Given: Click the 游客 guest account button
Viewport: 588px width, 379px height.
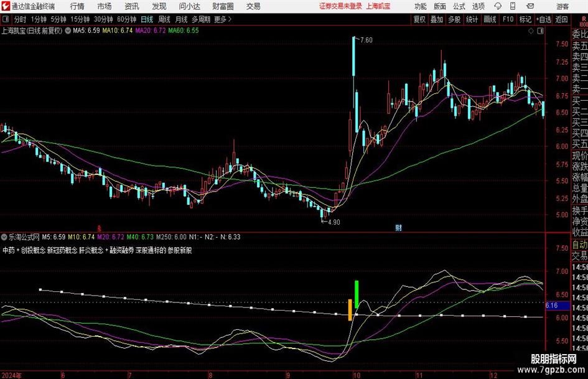Looking at the screenshot, I should coord(562,6).
